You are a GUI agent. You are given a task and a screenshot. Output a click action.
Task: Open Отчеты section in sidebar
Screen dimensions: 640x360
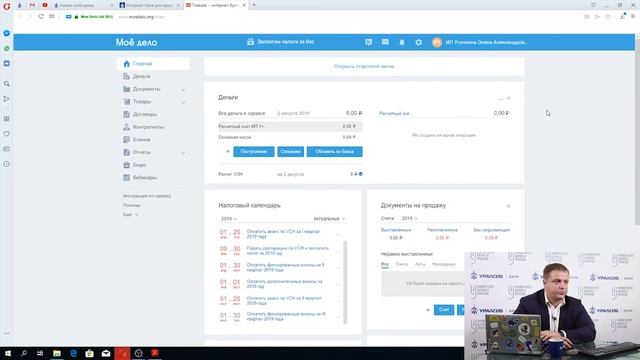[142, 152]
